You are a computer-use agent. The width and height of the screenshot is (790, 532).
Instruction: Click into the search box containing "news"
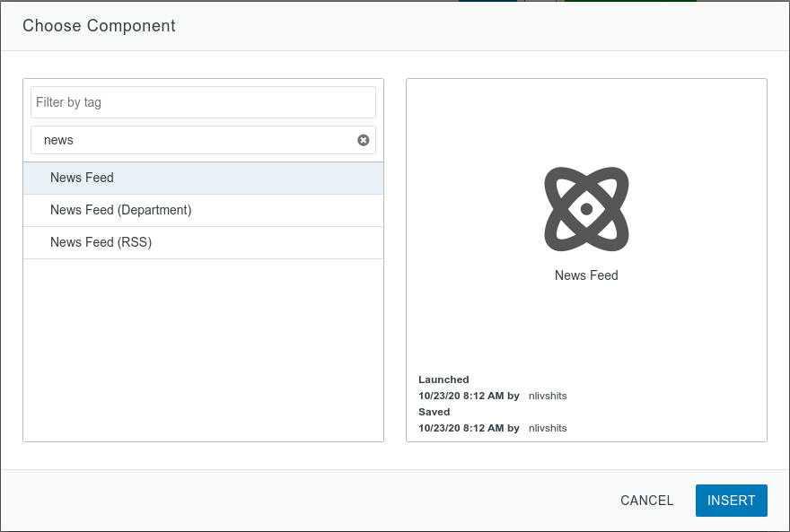(193, 140)
